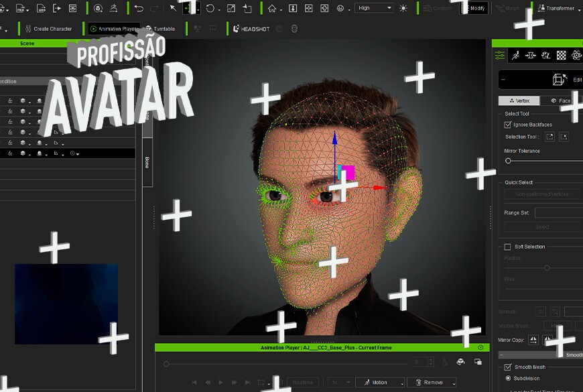Click the Edit Mesh cube icon
583x392 pixels.
tap(559, 79)
